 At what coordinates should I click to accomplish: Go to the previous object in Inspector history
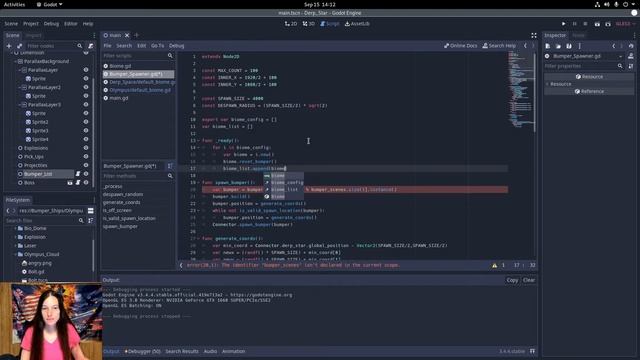613,46
